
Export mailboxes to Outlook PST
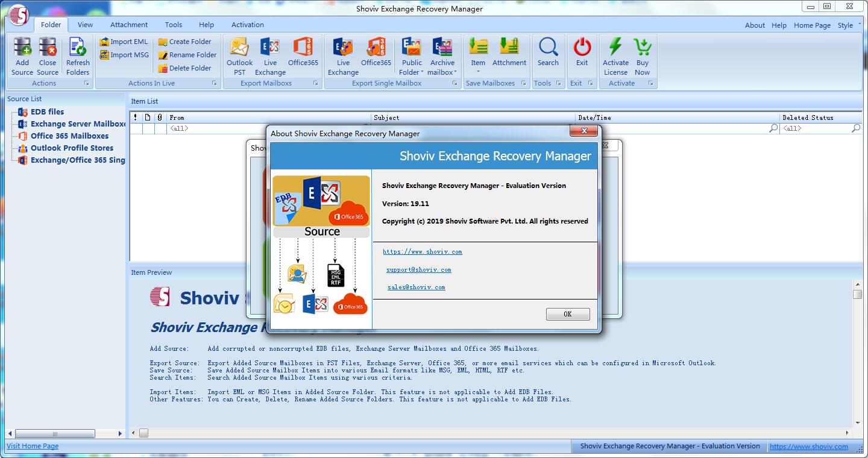(x=239, y=57)
